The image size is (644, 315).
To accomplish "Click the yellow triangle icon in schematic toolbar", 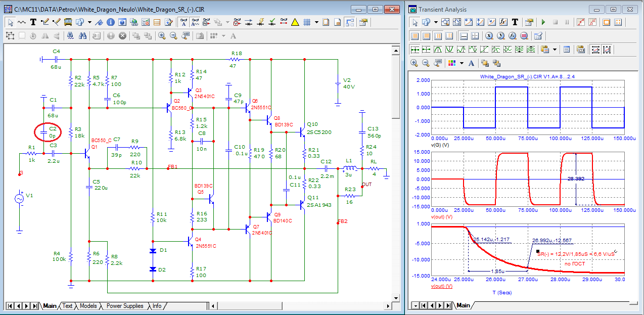I will 295,22.
